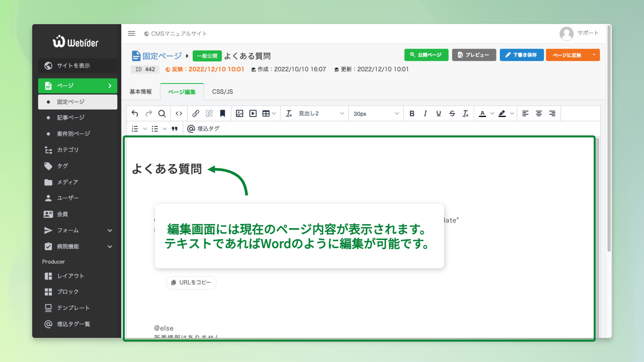
Task: Toggle italic formatting
Action: [x=425, y=114]
